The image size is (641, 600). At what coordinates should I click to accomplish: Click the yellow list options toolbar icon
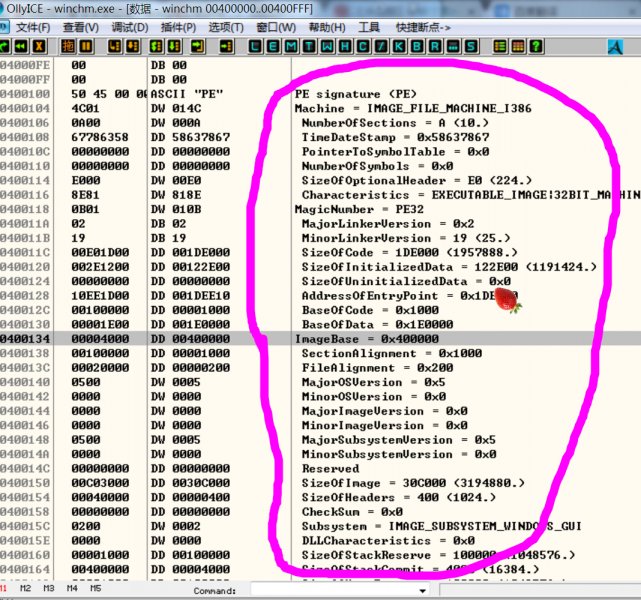click(500, 46)
